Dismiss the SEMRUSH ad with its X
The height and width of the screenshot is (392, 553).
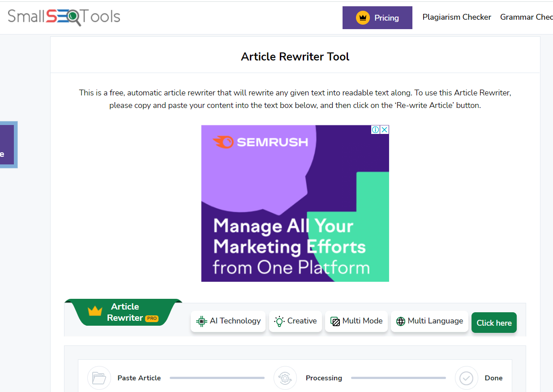click(x=385, y=129)
